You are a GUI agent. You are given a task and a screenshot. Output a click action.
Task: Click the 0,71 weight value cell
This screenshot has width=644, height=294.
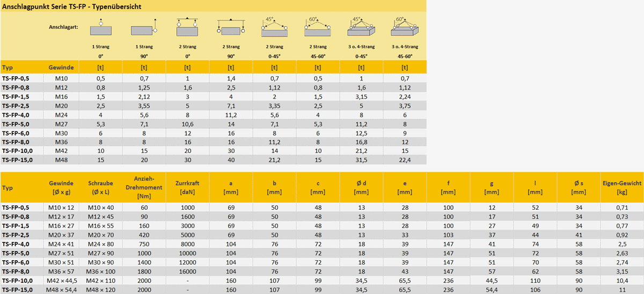point(621,208)
